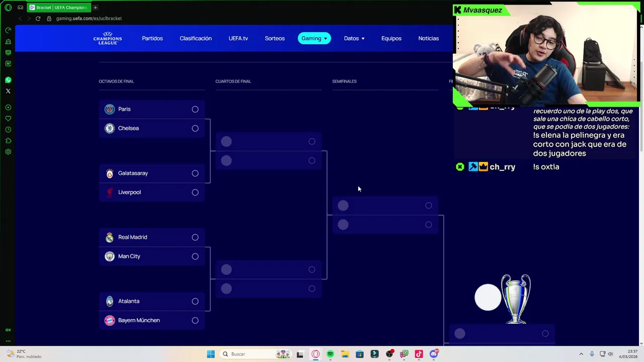Screen dimensions: 644x362
Task: Open File Explorer from the taskbar
Action: pos(345,354)
